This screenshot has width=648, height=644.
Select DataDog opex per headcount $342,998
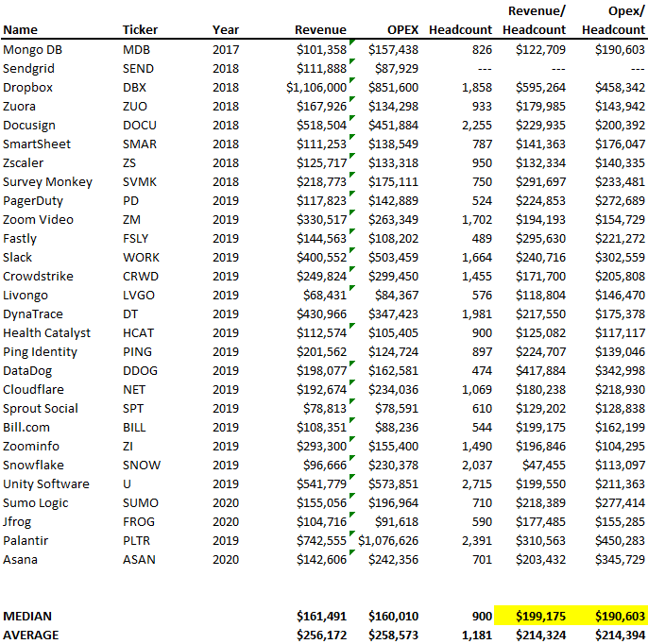[620, 371]
